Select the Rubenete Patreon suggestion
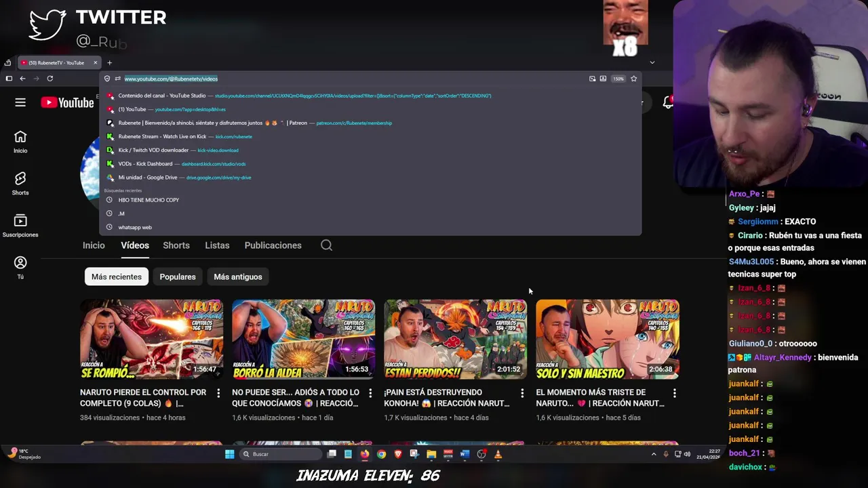 pyautogui.click(x=370, y=123)
